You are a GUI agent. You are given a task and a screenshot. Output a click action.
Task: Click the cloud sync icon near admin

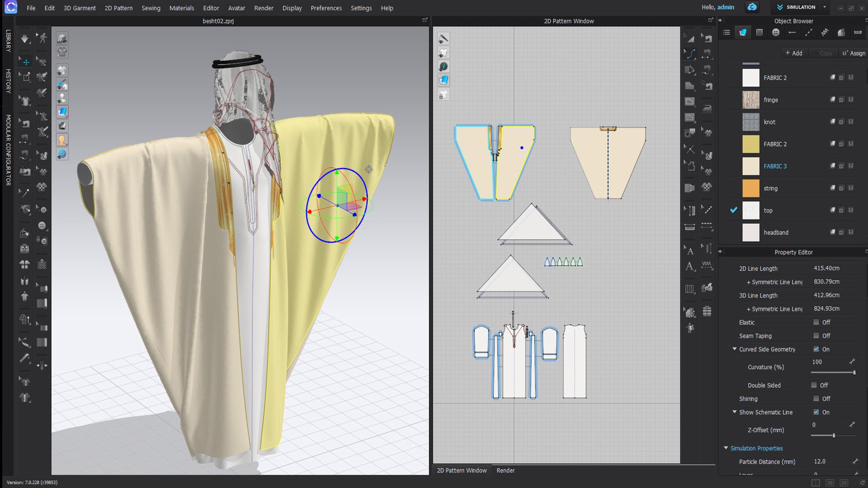click(x=752, y=7)
